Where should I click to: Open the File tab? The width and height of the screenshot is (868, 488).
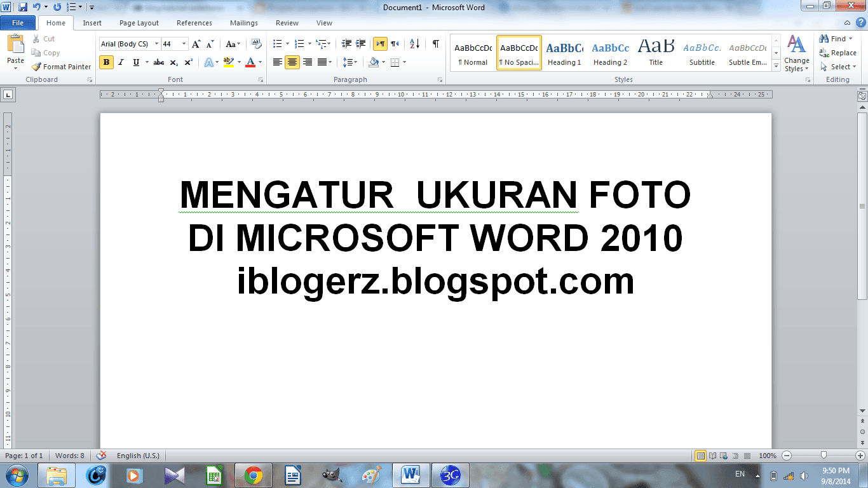tap(18, 23)
